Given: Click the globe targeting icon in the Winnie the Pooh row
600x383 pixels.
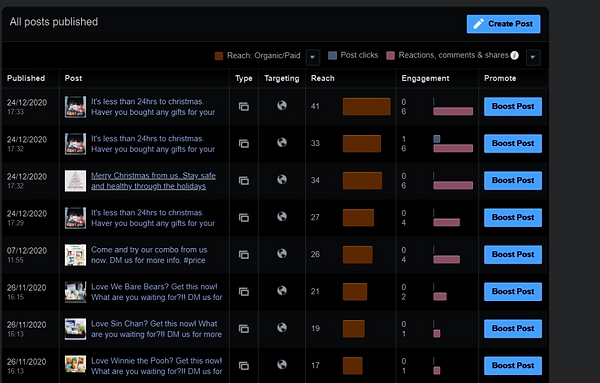Looking at the screenshot, I should tap(282, 365).
